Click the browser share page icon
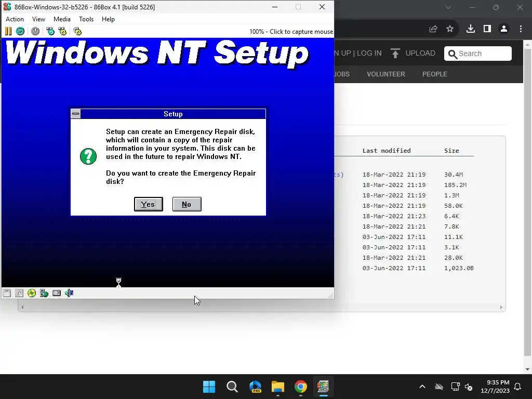The image size is (532, 399). 433,29
